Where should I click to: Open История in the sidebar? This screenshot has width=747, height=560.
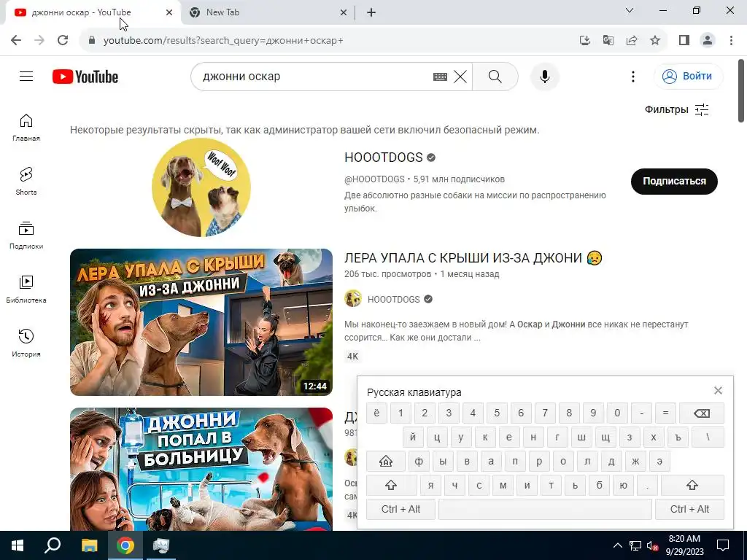26,343
